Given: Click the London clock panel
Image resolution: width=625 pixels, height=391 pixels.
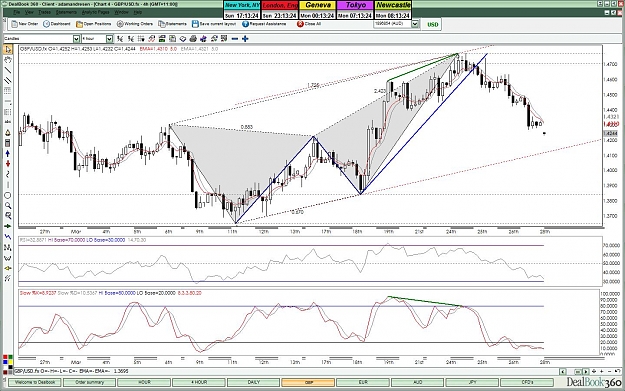Looking at the screenshot, I should (280, 10).
